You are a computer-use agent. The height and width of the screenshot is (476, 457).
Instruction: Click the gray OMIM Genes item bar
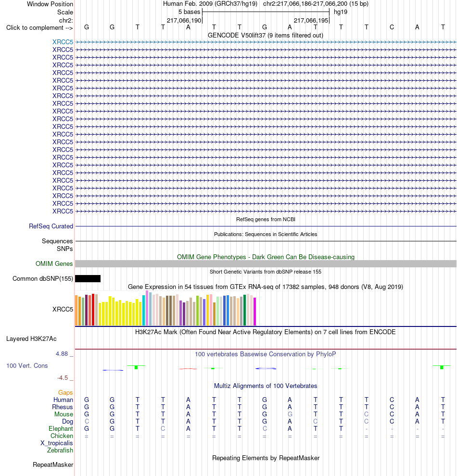tap(266, 263)
